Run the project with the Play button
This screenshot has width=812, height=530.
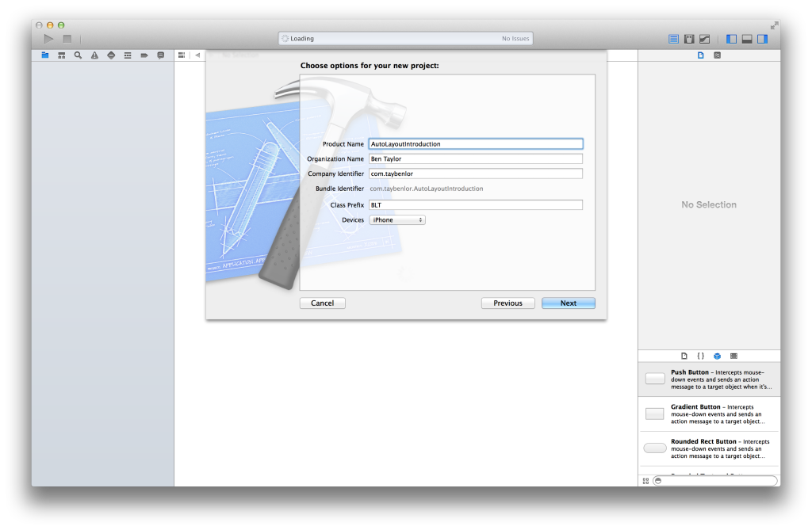click(48, 39)
